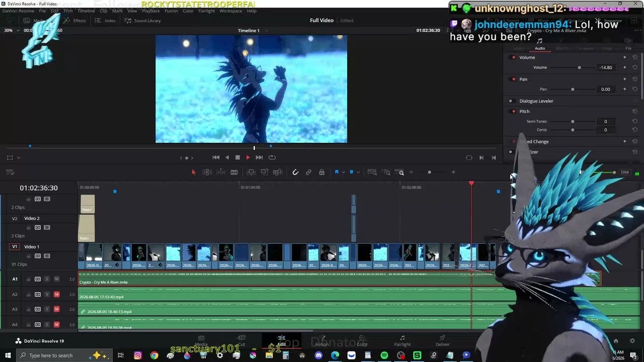Solo track A1 with S button
This screenshot has width=644, height=362.
click(47, 279)
